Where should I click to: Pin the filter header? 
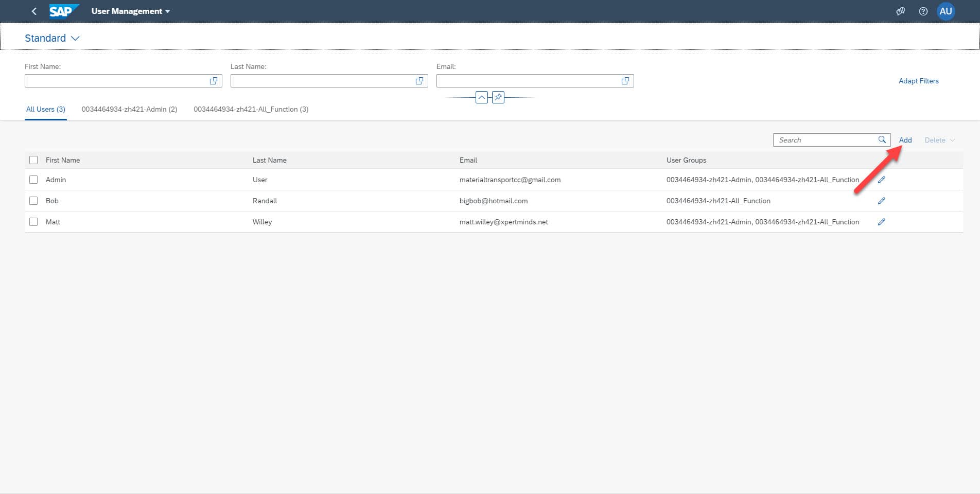[498, 97]
